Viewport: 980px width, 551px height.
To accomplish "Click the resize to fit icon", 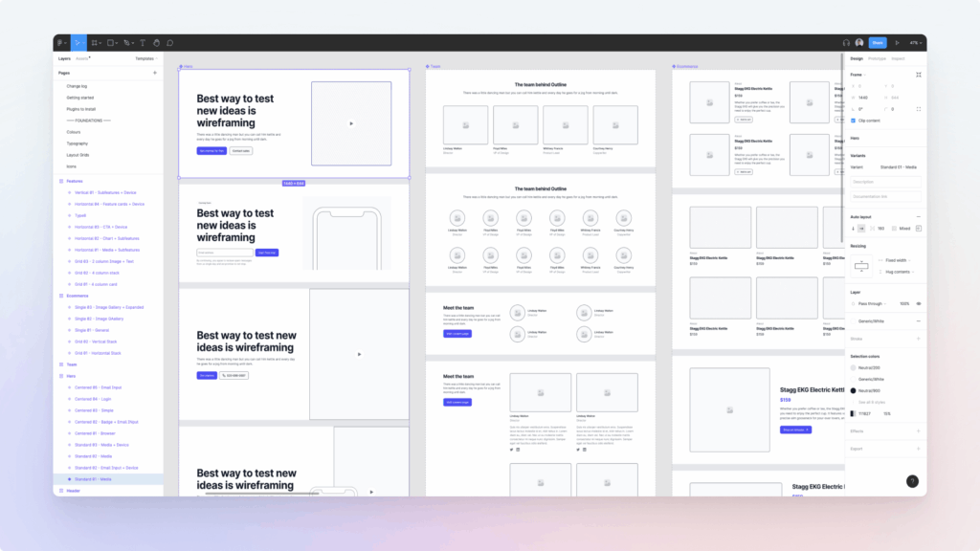I will (x=918, y=75).
